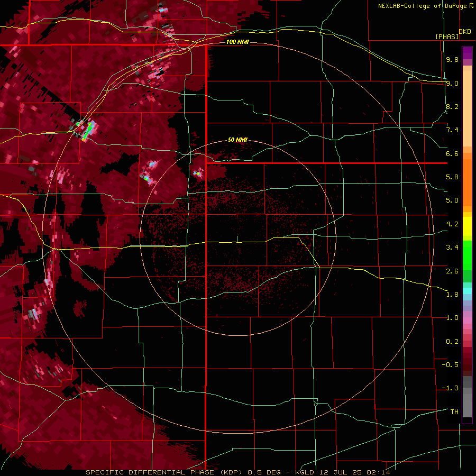Click the 7.4 scale label
This screenshot has height=476, width=476.
click(452, 130)
